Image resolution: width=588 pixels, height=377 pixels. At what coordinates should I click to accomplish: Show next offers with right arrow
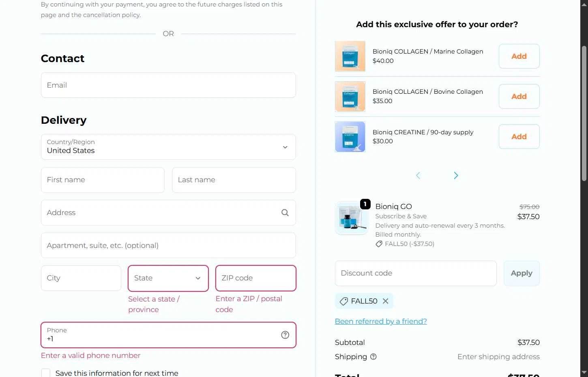coord(456,175)
